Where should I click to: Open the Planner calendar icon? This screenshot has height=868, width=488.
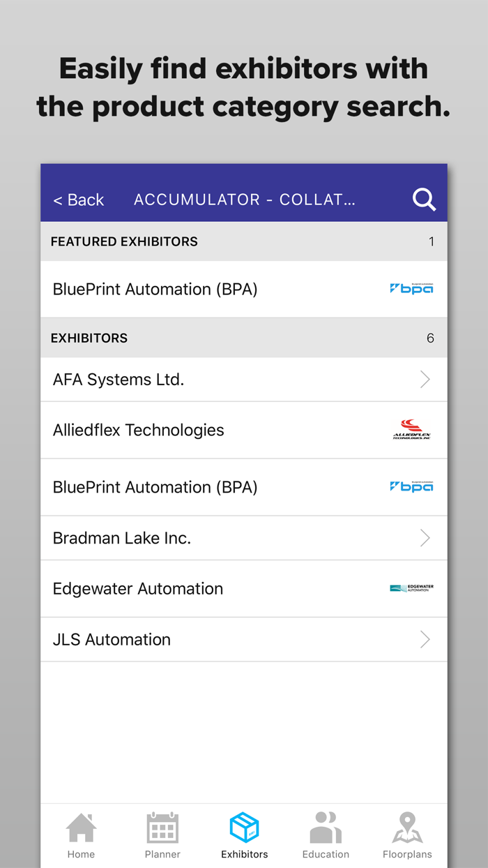162,828
